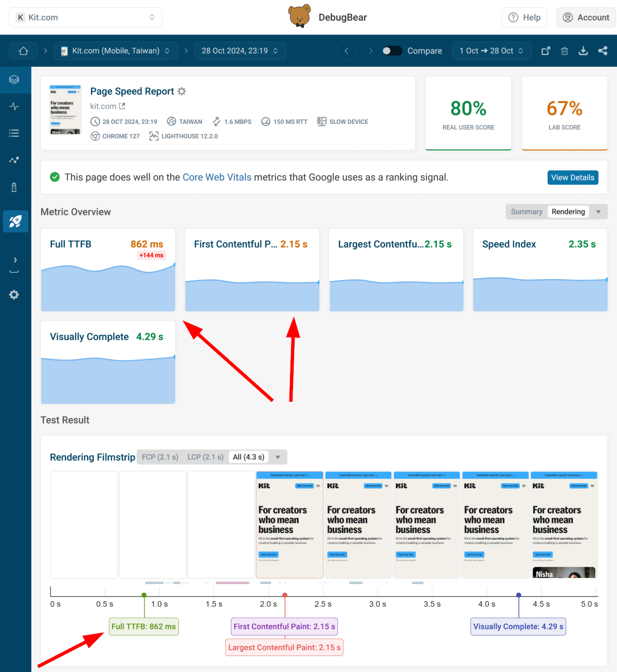The image size is (617, 672).
Task: Open the 1 Oct → 28 Oct date range
Action: (492, 51)
